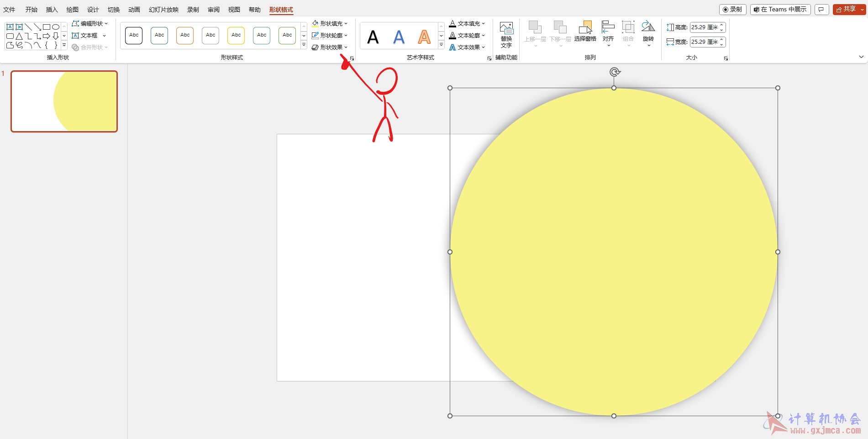868x439 pixels.
Task: Pick the arrow line shape
Action: [37, 27]
